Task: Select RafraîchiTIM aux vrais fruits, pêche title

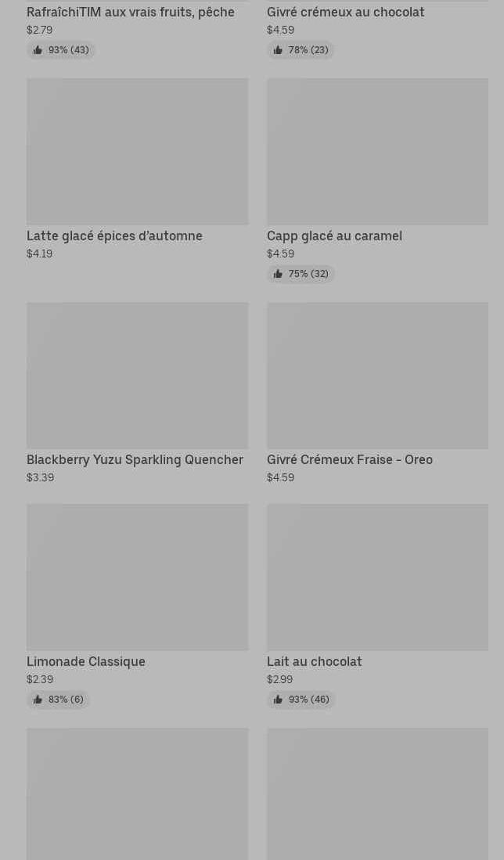Action: click(x=131, y=12)
